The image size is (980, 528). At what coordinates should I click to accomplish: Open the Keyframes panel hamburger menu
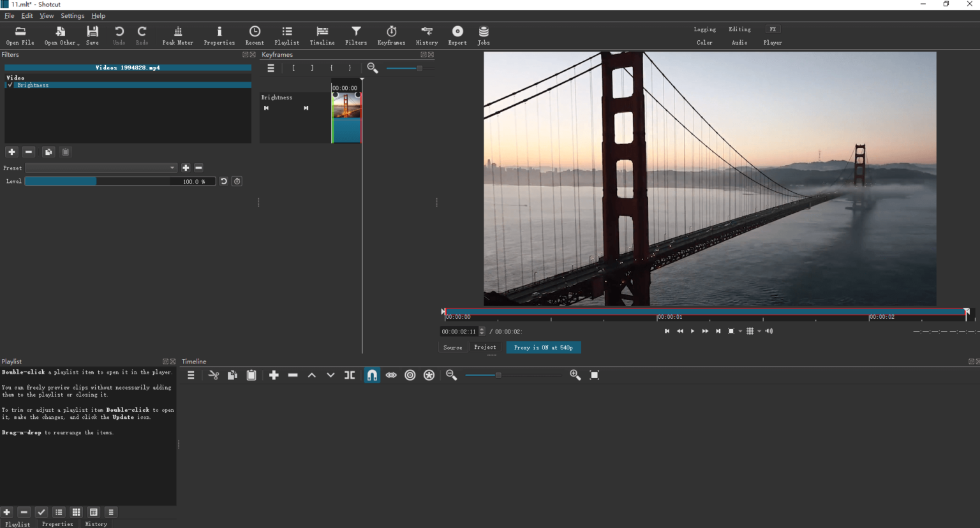click(271, 68)
